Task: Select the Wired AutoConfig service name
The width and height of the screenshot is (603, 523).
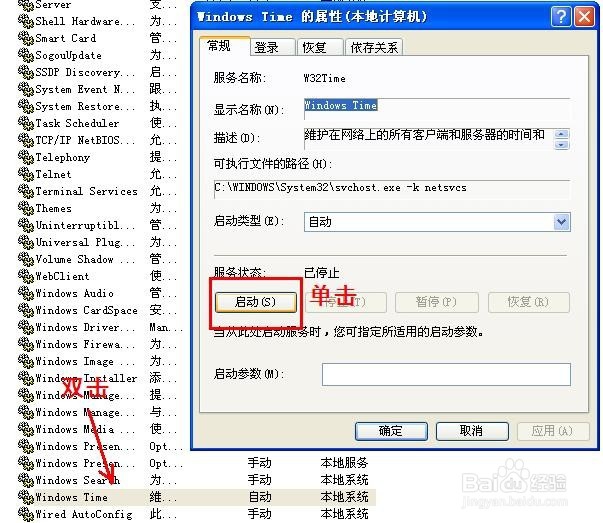Action: click(x=84, y=514)
